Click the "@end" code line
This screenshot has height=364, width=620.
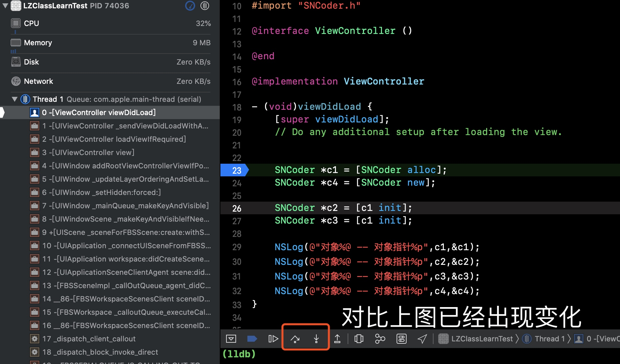pyautogui.click(x=263, y=56)
